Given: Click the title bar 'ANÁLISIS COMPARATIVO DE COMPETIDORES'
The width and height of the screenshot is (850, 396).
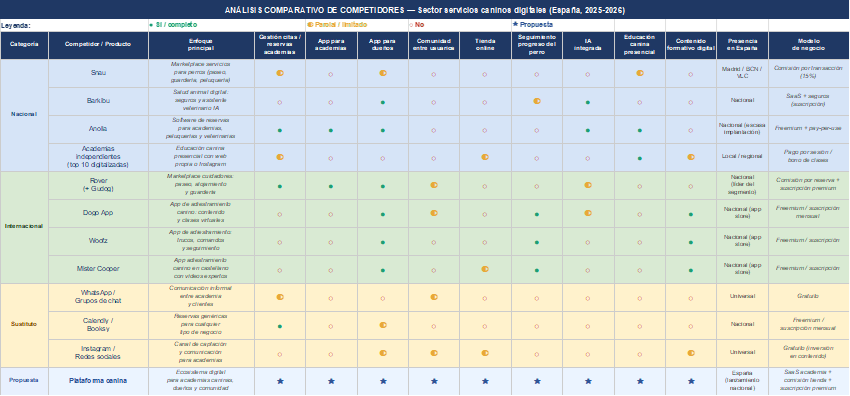Looking at the screenshot, I should pos(425,10).
